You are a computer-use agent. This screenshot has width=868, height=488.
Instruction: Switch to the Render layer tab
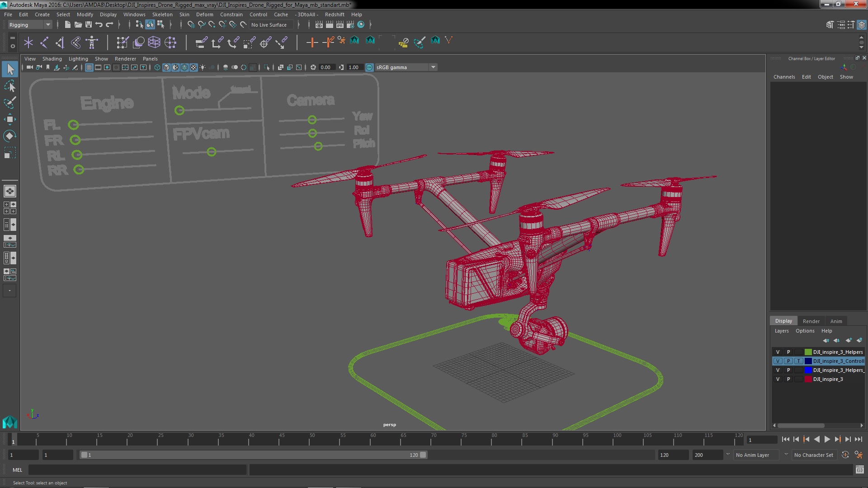[x=811, y=321]
